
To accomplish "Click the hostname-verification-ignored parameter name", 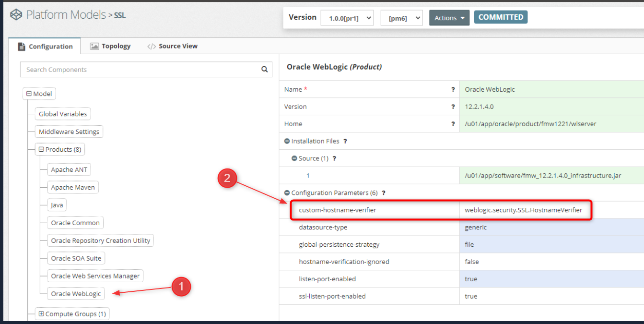I will click(344, 262).
